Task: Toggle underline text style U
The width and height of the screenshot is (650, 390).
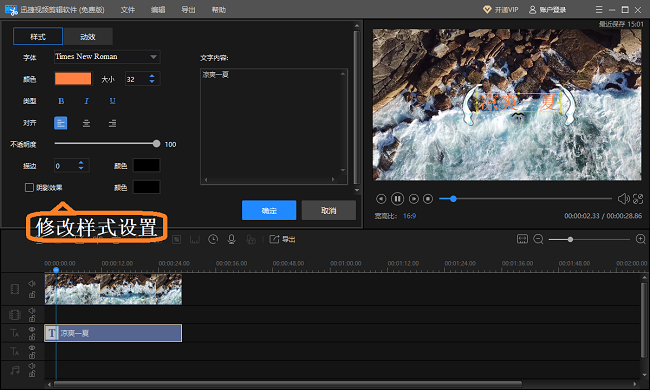Action: 112,101
